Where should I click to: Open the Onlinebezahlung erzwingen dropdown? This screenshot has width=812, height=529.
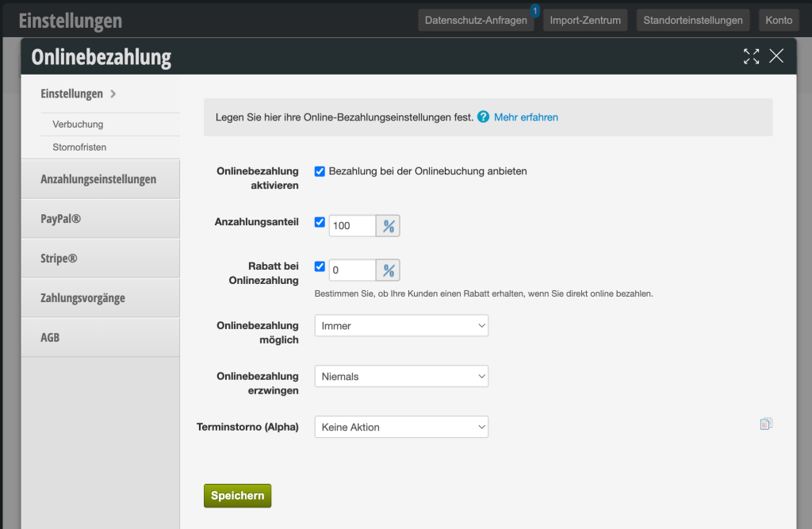coord(401,377)
